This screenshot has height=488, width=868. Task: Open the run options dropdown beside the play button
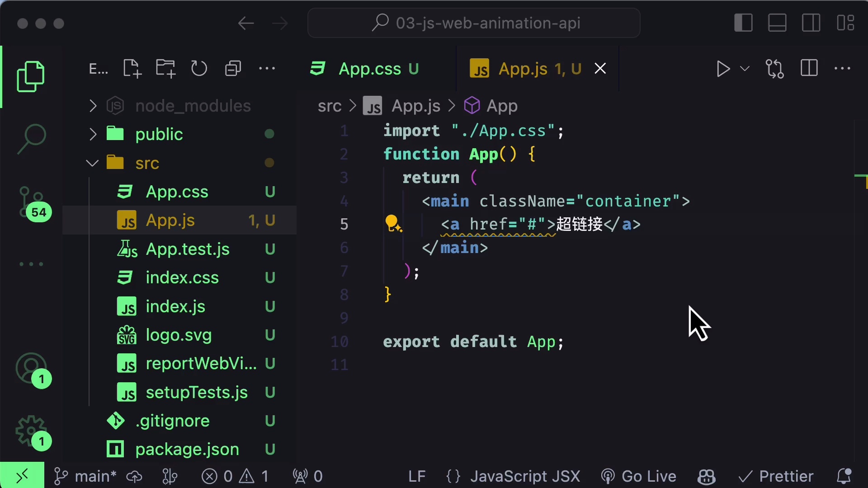745,69
